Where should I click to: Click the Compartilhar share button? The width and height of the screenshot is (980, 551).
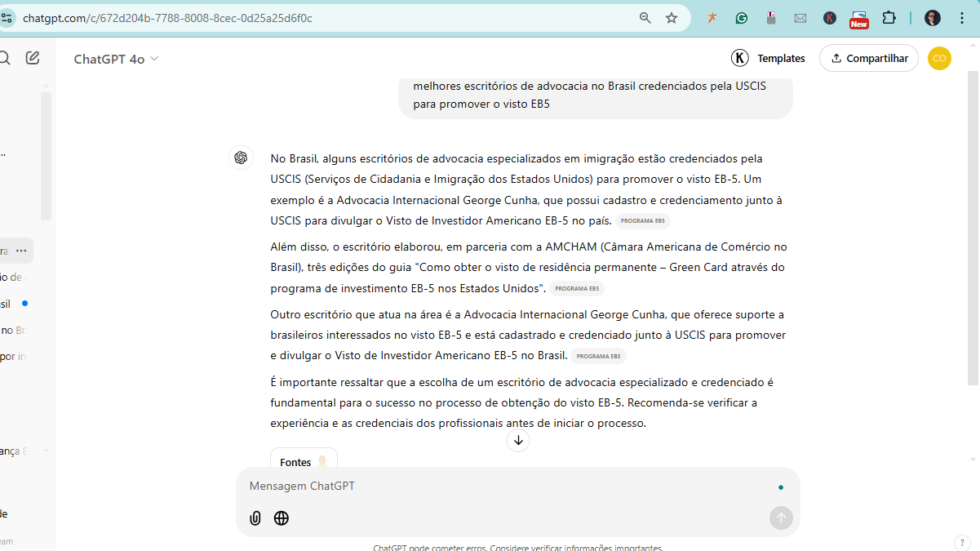(x=869, y=58)
